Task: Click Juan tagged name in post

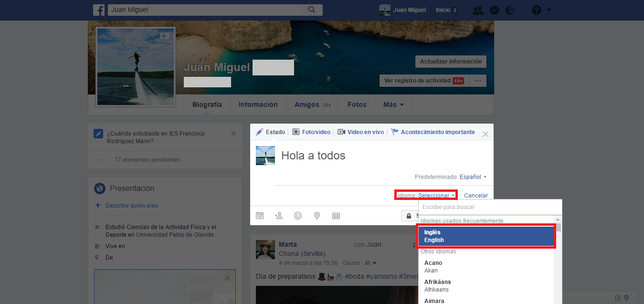Action: pyautogui.click(x=374, y=244)
